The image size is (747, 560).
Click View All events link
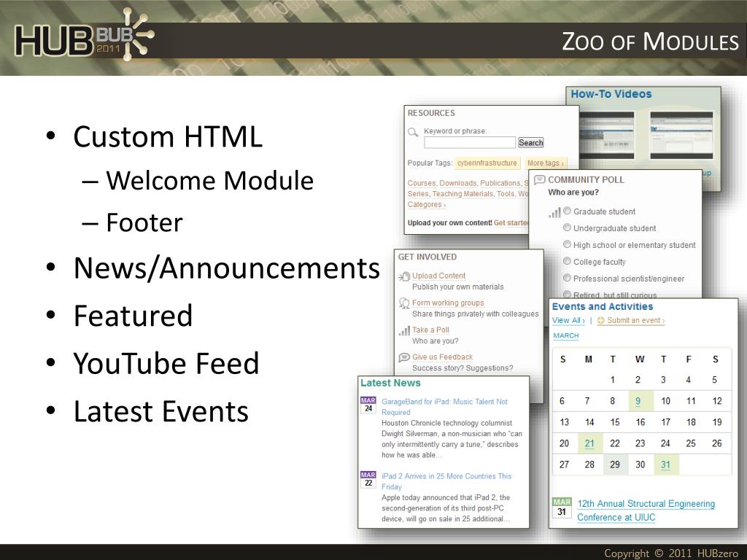[568, 321]
